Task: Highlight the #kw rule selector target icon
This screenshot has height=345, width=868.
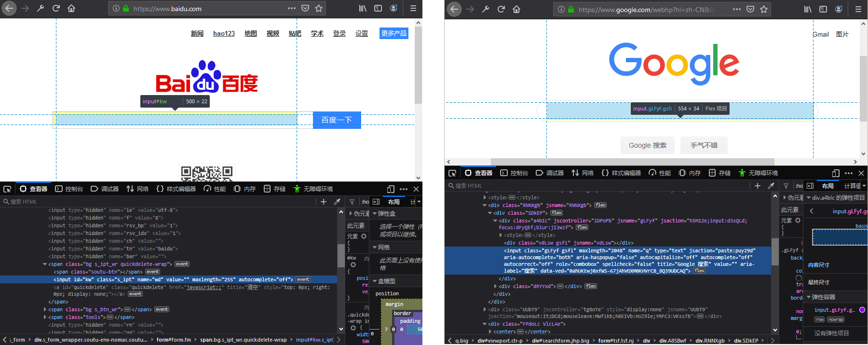Action: coord(353,265)
